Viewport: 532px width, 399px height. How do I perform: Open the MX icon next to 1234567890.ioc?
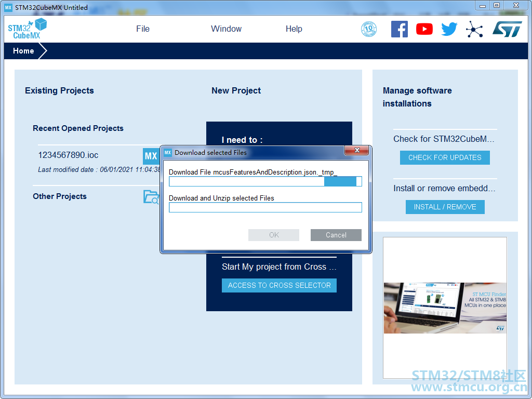[x=151, y=156]
